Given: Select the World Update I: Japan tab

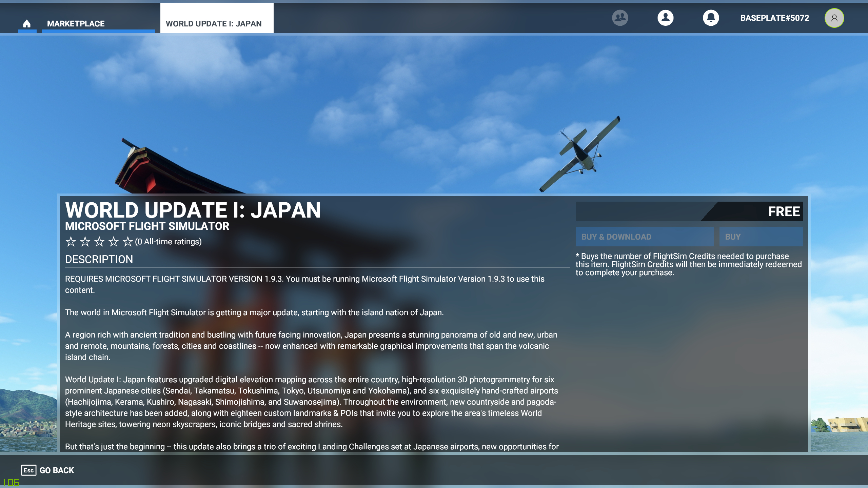Looking at the screenshot, I should pyautogui.click(x=217, y=18).
